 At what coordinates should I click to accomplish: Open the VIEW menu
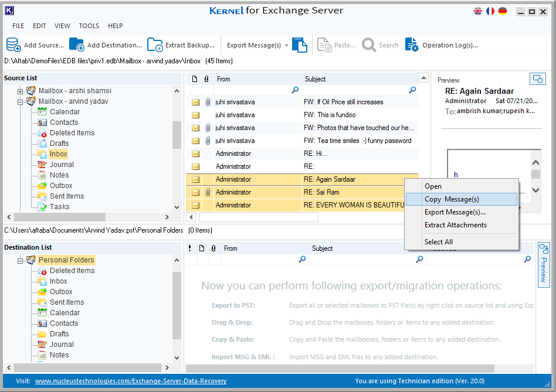[x=62, y=26]
